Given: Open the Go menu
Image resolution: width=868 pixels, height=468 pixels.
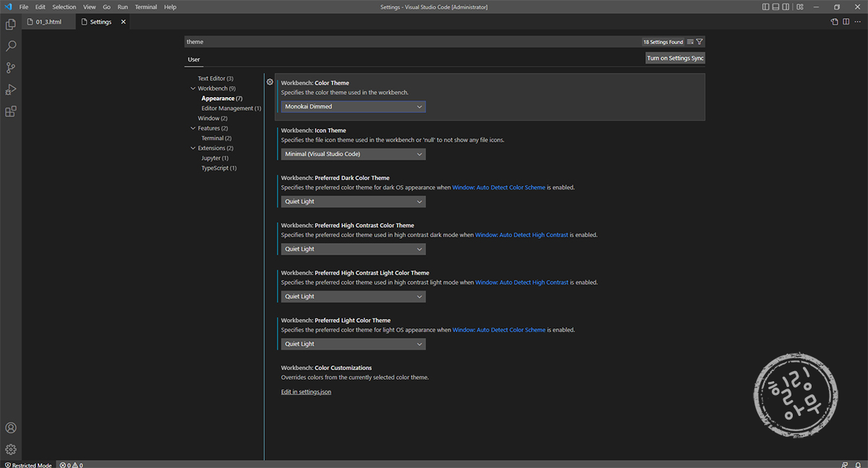Looking at the screenshot, I should point(106,7).
